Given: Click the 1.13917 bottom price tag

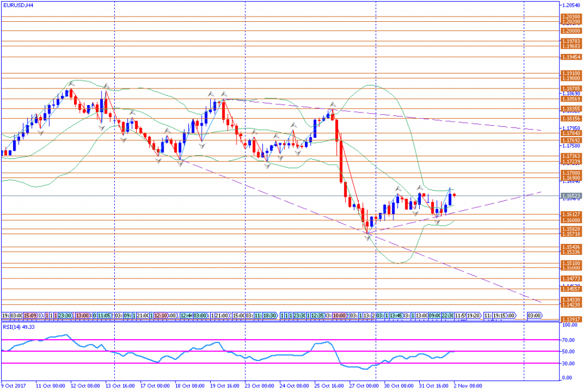Looking at the screenshot, I should (571, 319).
